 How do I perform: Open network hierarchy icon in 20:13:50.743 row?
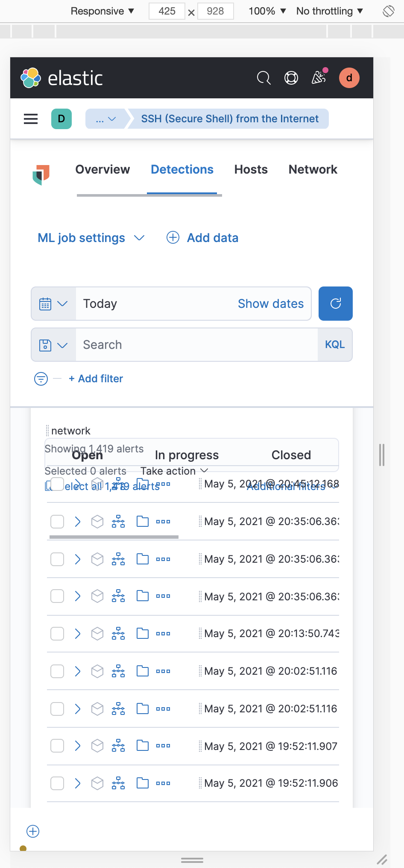tap(118, 633)
